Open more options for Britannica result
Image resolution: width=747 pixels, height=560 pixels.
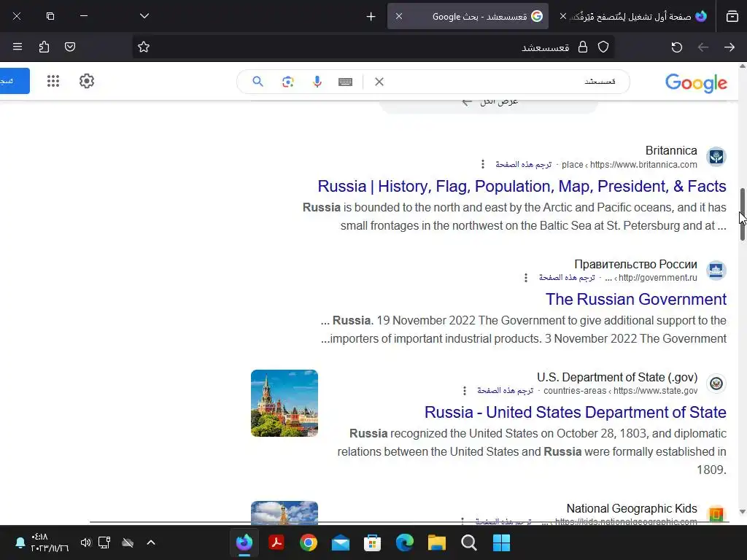pyautogui.click(x=483, y=164)
